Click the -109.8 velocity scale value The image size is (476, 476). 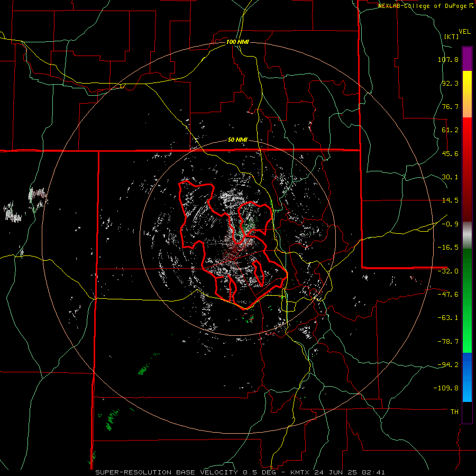point(446,388)
